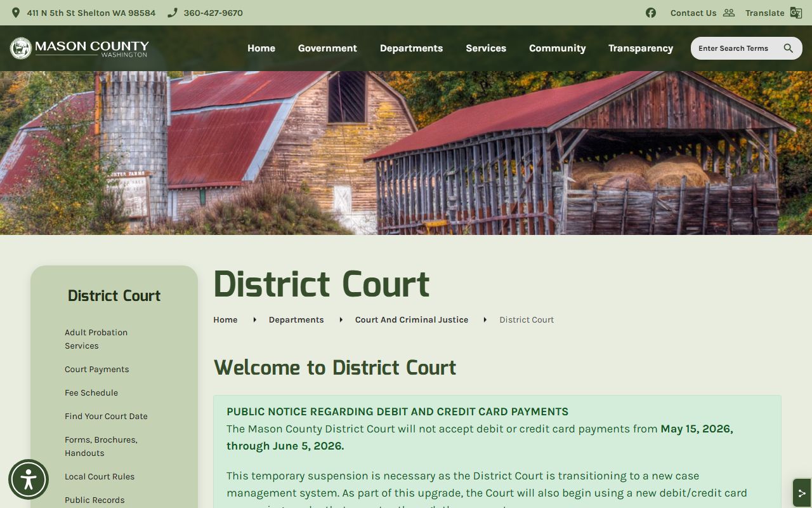Click the Google Translate icon
Viewport: 812px width, 508px height.
coord(796,13)
